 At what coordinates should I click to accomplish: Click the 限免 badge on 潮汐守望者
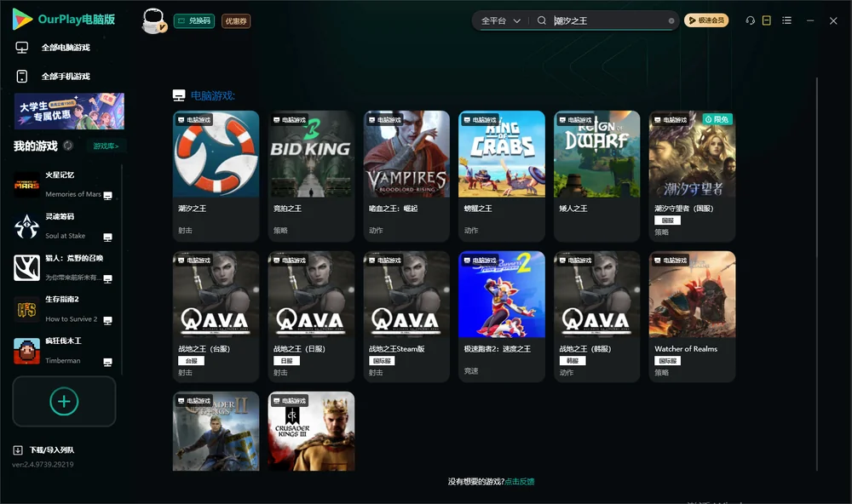[717, 119]
